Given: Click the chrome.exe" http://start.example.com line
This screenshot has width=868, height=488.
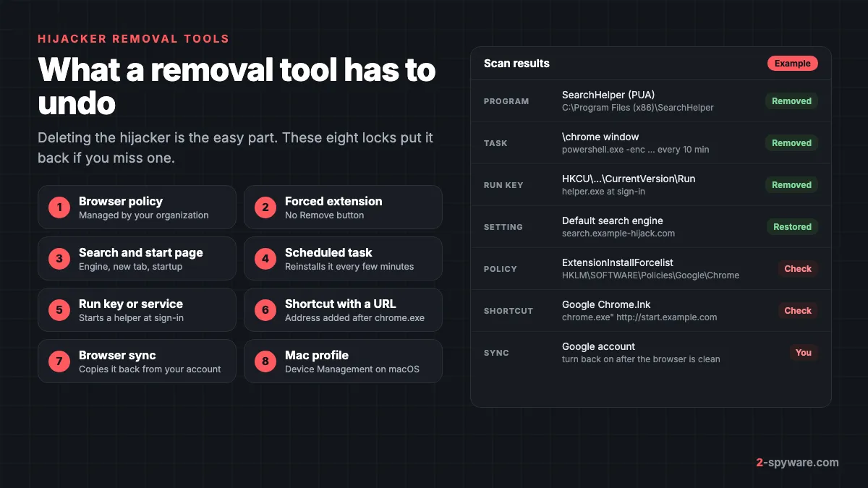Looking at the screenshot, I should (x=639, y=317).
